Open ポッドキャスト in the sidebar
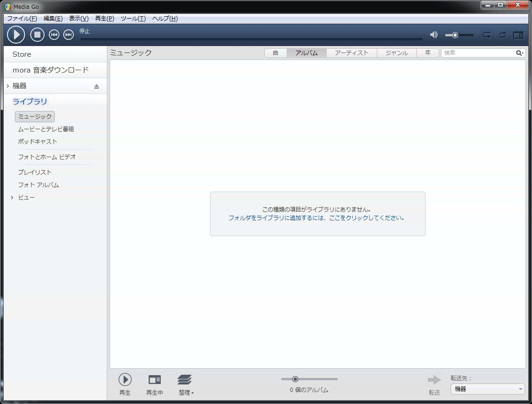This screenshot has height=404, width=532. pos(37,142)
